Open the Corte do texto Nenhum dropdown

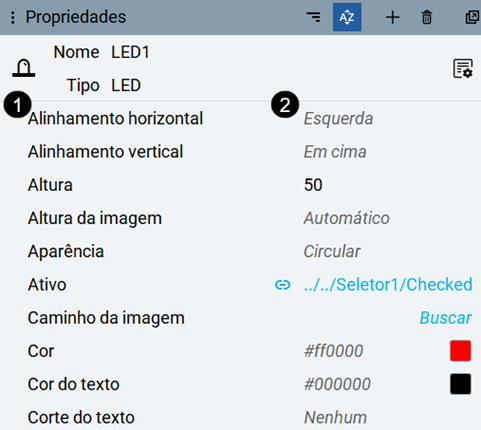point(335,417)
